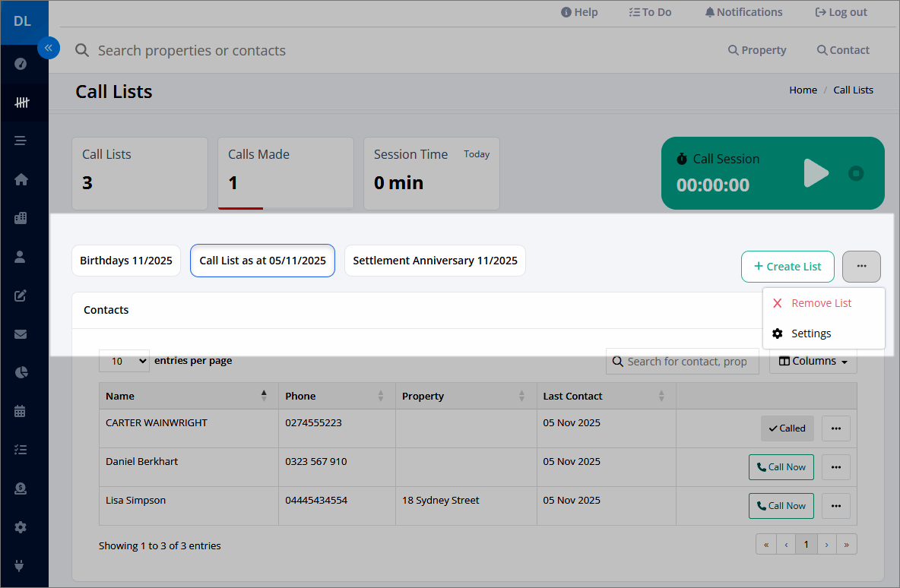900x588 pixels.
Task: Click the Create List button
Action: (x=787, y=267)
